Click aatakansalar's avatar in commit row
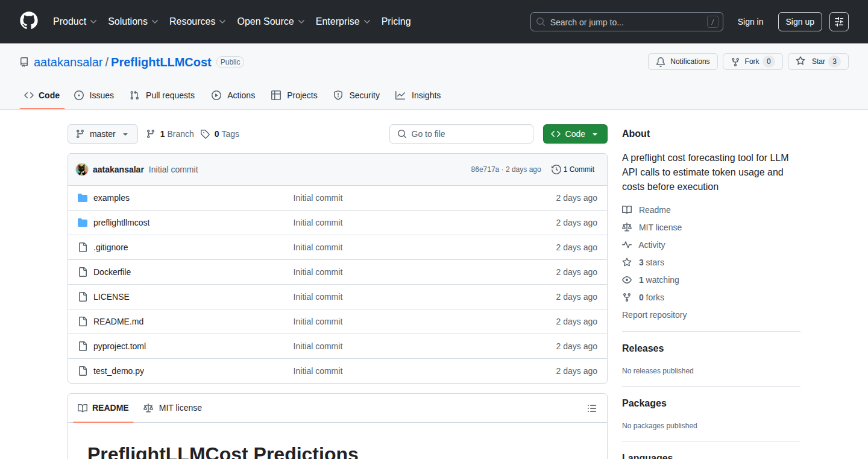 pos(82,169)
